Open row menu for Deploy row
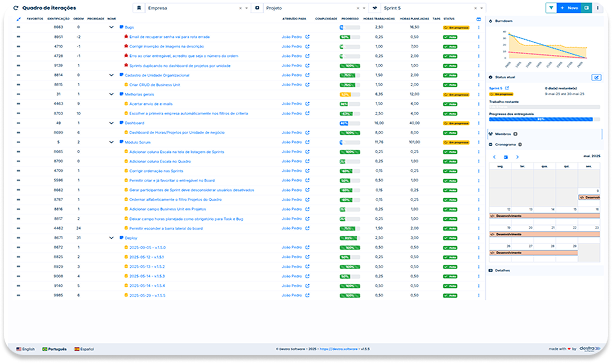The height and width of the screenshot is (363, 612). pos(479,238)
